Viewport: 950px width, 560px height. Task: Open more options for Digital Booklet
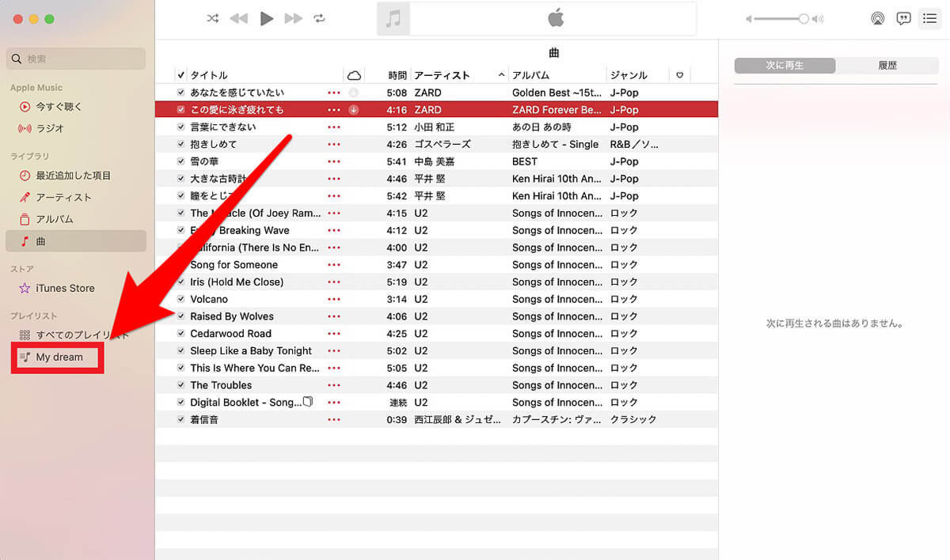coord(334,403)
